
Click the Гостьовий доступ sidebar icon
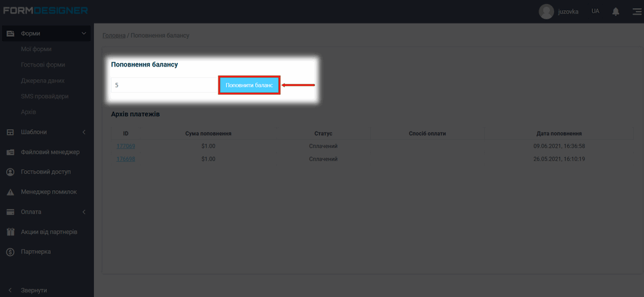tap(11, 172)
